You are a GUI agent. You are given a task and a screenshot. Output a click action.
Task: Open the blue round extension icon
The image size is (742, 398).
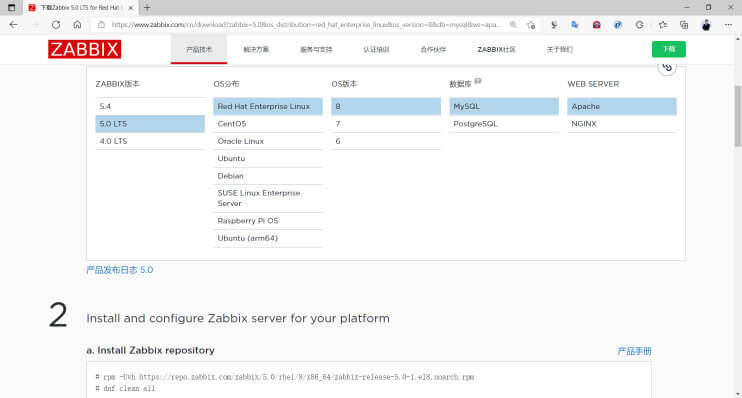tap(618, 25)
